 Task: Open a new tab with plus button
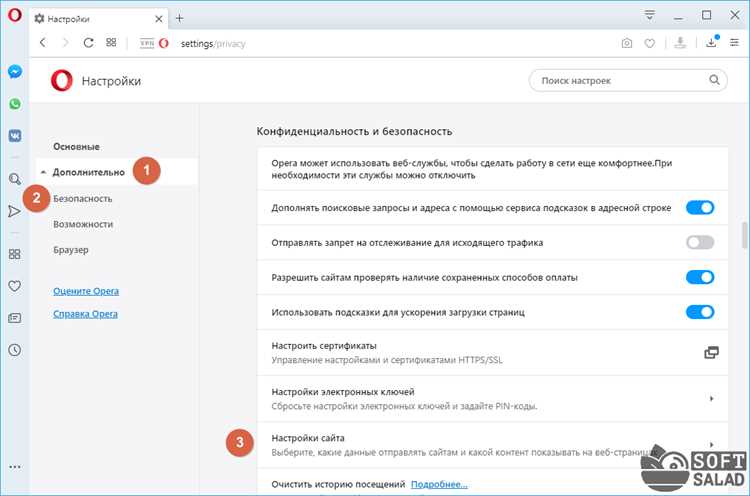click(x=179, y=18)
